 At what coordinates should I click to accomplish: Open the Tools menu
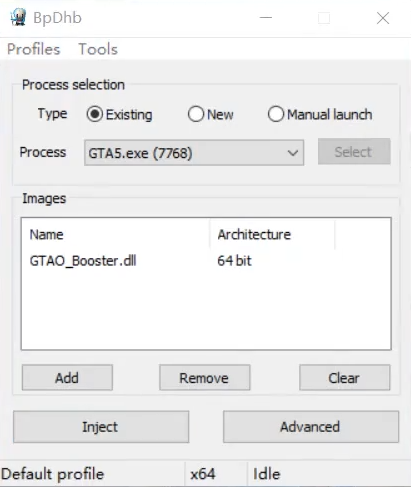pyautogui.click(x=98, y=49)
